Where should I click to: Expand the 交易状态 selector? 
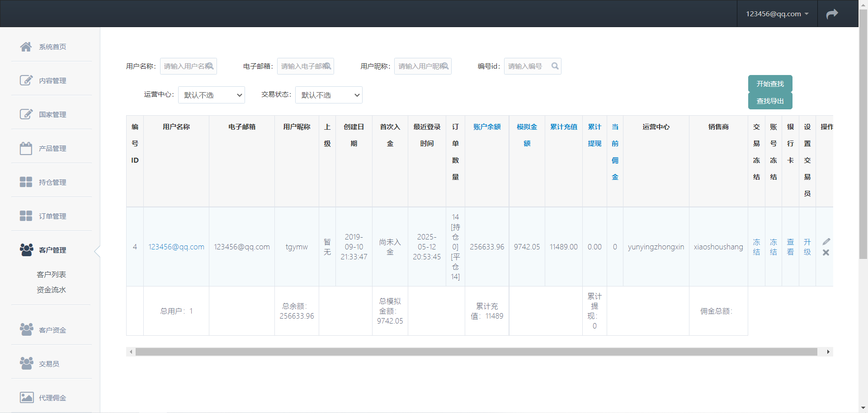[x=329, y=95]
